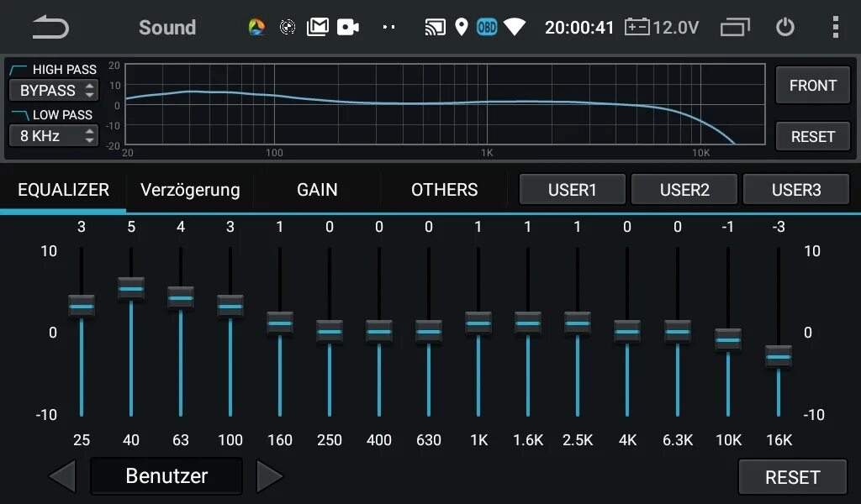Click the 100 Hz slider handle
The image size is (861, 504).
(x=230, y=306)
